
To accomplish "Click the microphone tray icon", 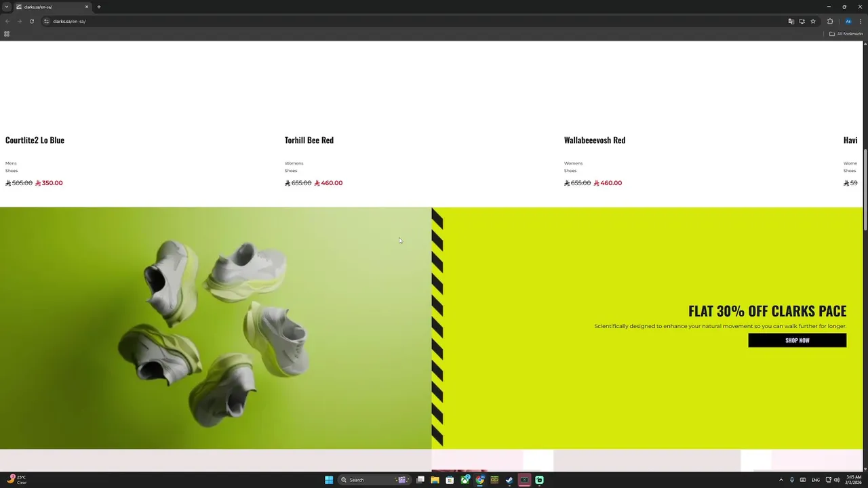I will 792,480.
